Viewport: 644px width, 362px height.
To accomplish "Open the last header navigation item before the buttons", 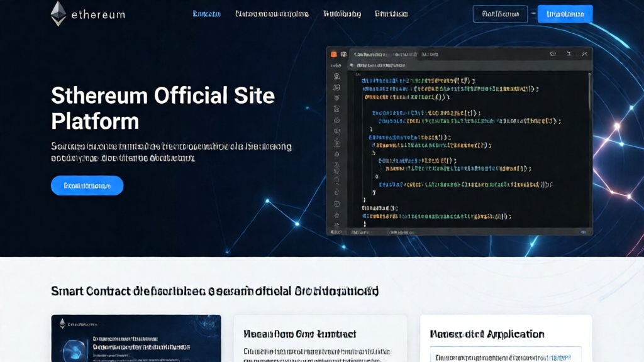I will 391,14.
